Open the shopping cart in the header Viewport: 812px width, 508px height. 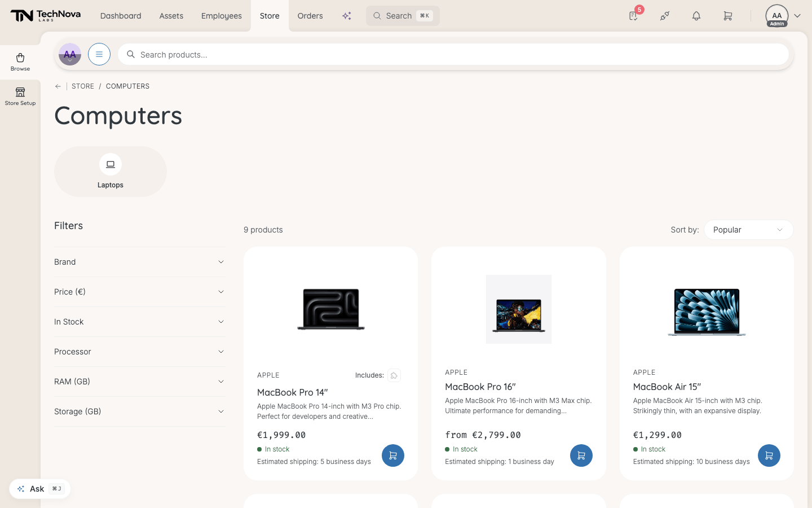tap(728, 16)
